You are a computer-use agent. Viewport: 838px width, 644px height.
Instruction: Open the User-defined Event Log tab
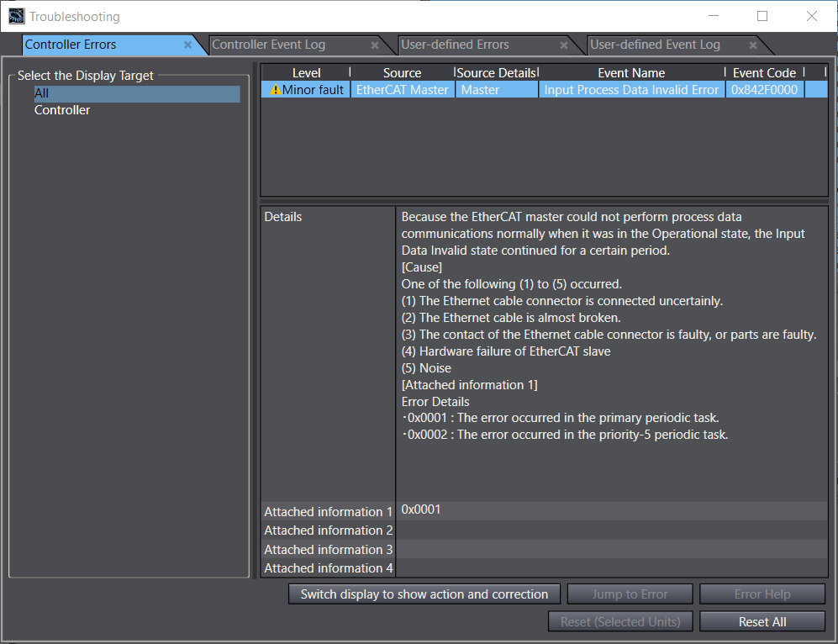coord(655,45)
